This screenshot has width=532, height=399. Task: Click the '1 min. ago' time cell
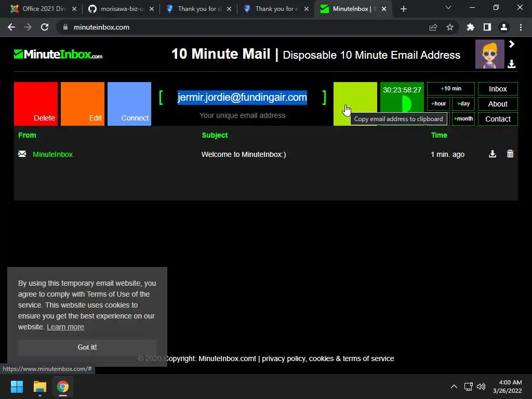point(447,154)
